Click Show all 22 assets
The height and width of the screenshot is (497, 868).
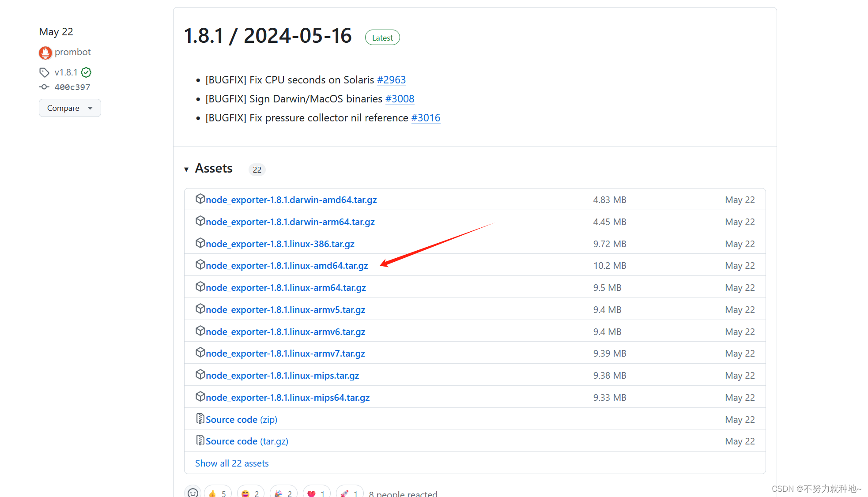pyautogui.click(x=232, y=463)
